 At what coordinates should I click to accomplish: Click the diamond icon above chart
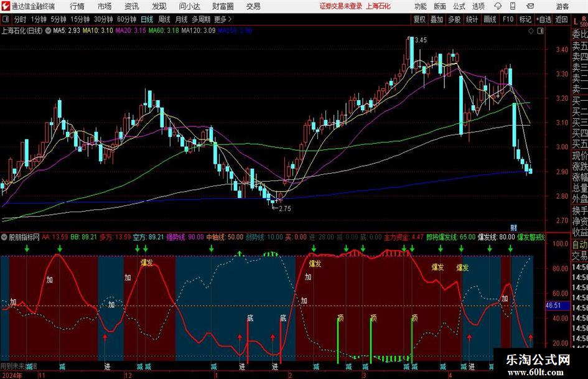[531, 31]
